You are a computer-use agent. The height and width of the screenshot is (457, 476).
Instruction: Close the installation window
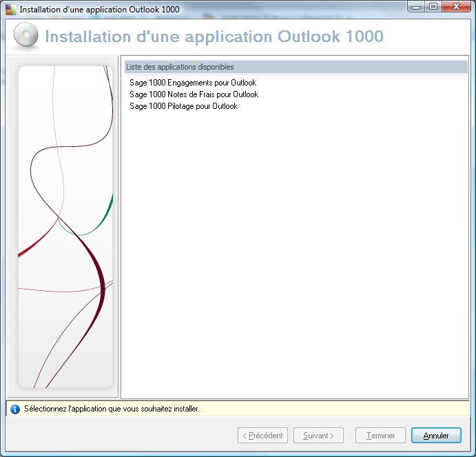456,6
